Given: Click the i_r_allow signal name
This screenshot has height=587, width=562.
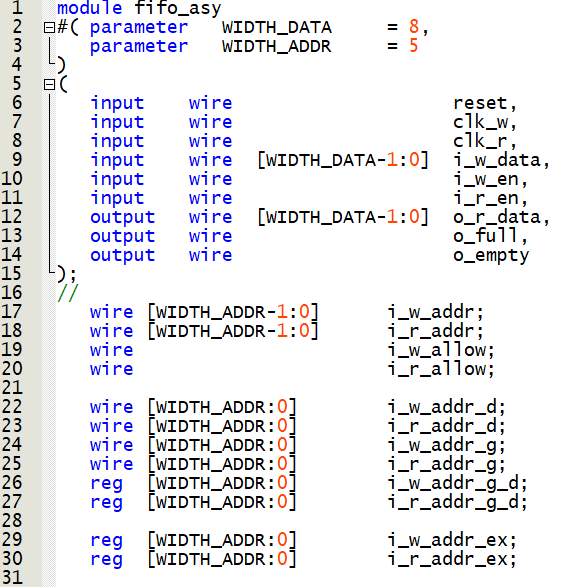Looking at the screenshot, I should (437, 369).
